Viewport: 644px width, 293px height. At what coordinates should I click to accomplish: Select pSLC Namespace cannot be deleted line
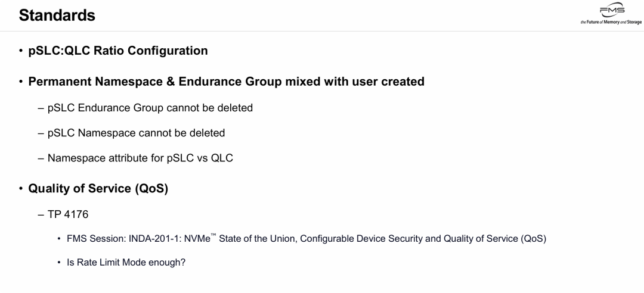(137, 133)
